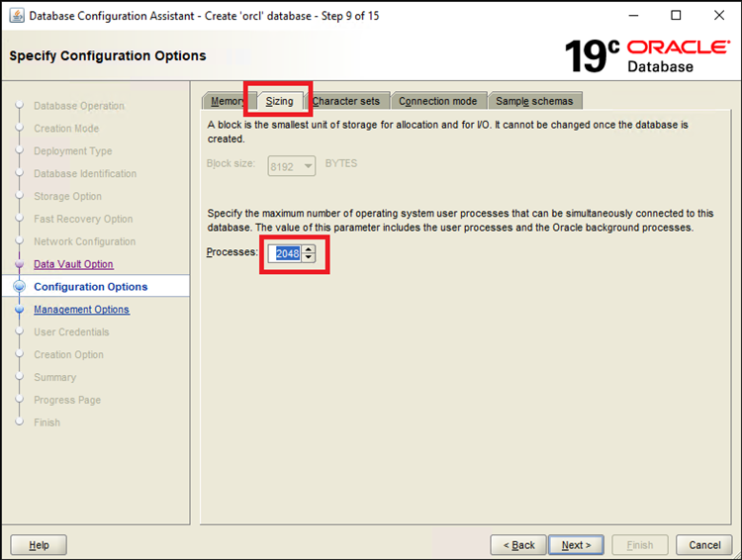Click the 'Network Configuration' step text
The width and height of the screenshot is (742, 560).
click(x=85, y=241)
